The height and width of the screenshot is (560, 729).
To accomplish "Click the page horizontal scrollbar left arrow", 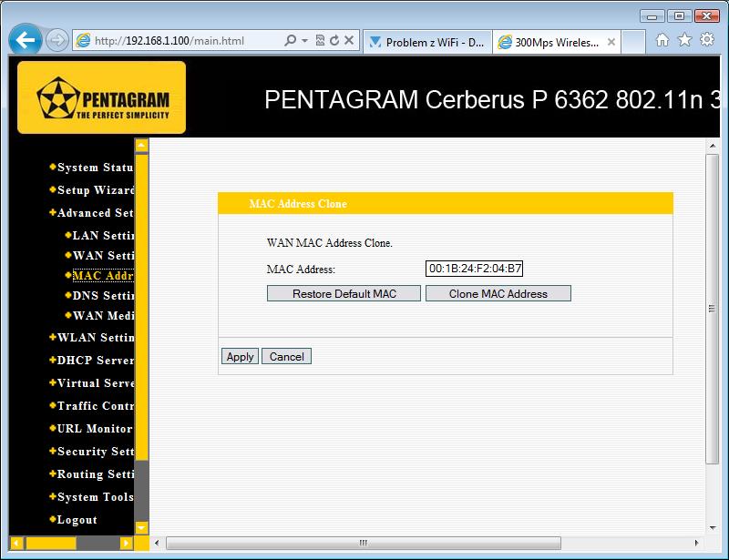I will [x=157, y=543].
